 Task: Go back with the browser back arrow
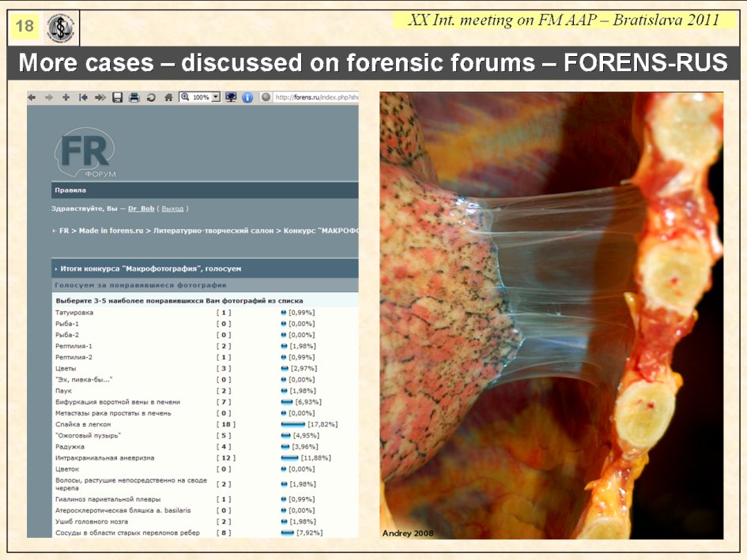[x=32, y=98]
